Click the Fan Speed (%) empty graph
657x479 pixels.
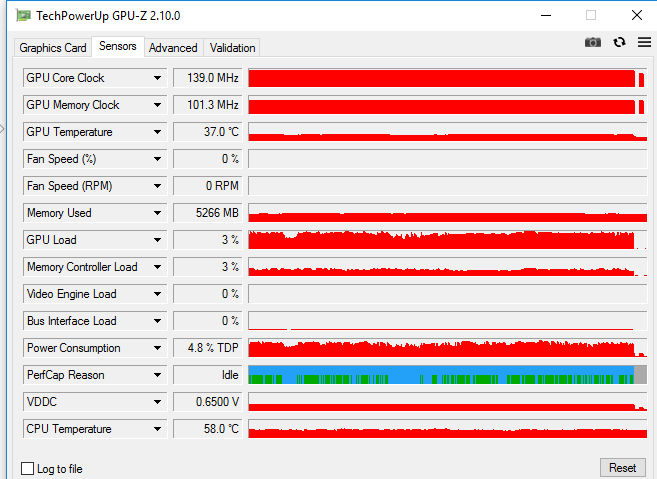[447, 159]
